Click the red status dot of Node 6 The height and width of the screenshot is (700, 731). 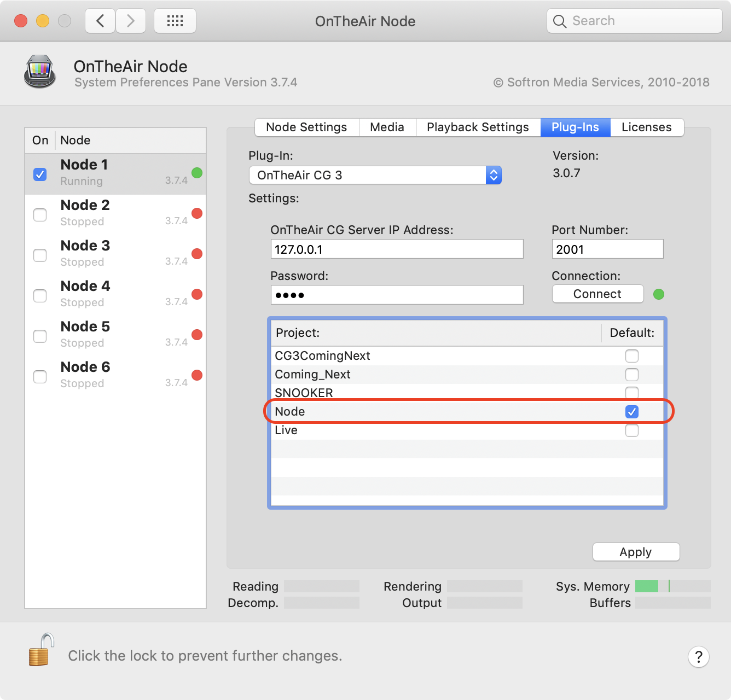(x=197, y=375)
